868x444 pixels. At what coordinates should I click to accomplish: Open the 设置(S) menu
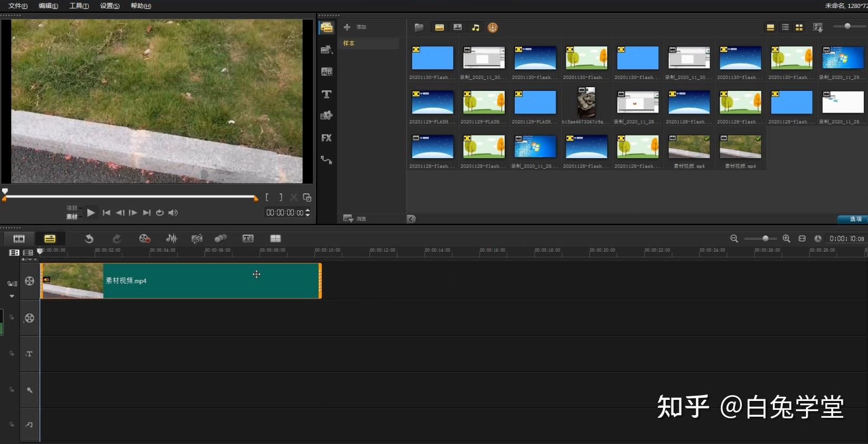point(109,6)
